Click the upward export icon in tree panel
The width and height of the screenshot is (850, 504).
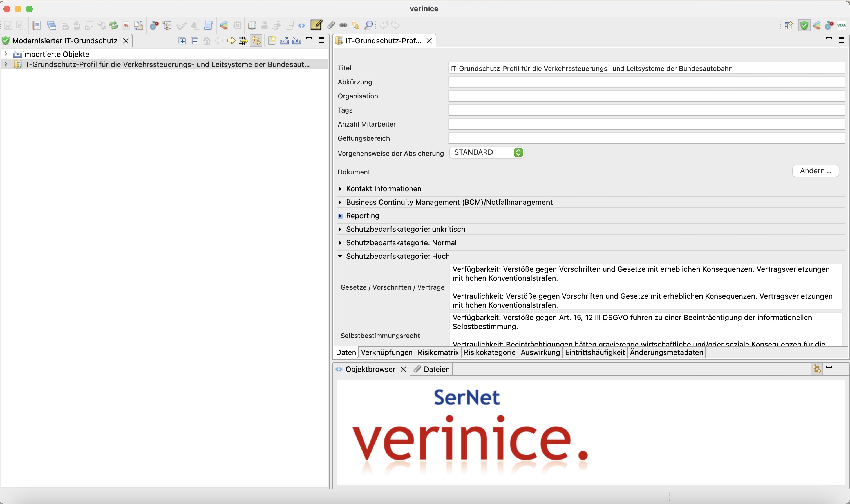pos(284,41)
